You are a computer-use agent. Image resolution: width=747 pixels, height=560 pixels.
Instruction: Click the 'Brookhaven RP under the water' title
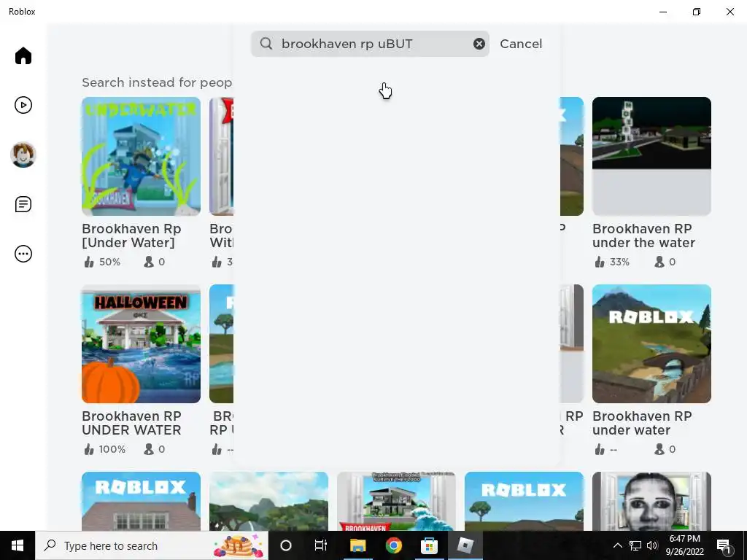coord(643,236)
